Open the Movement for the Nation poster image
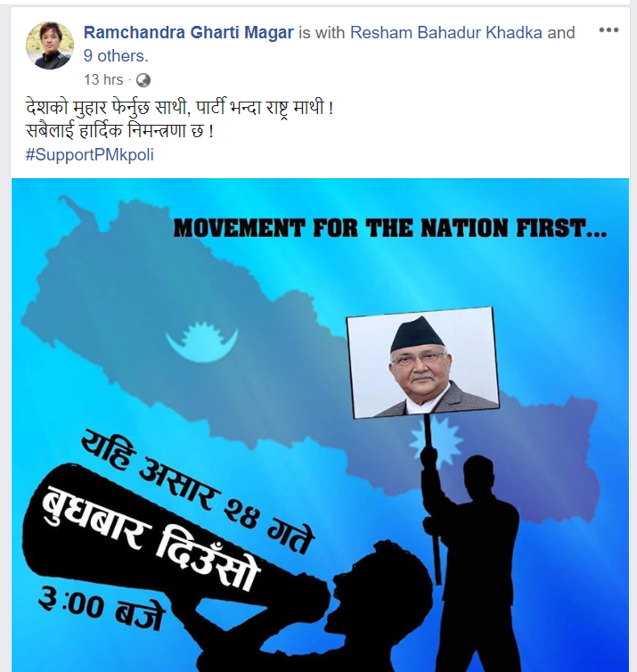 click(x=320, y=425)
